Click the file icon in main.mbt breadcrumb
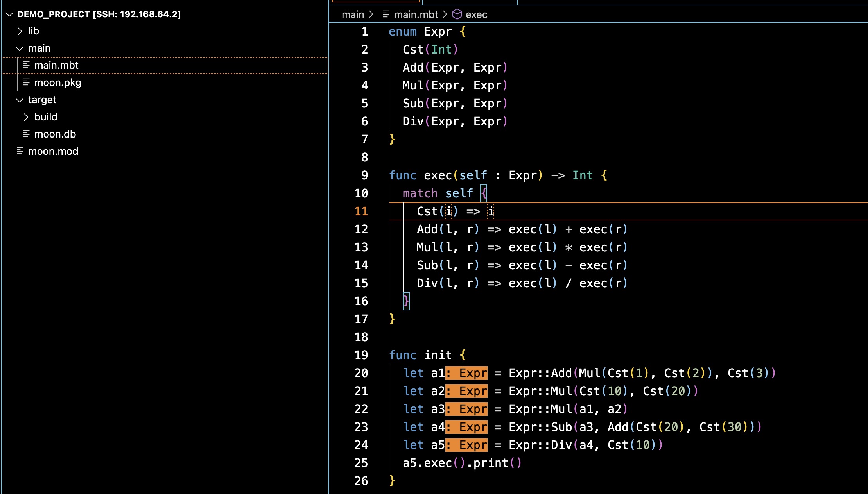868x494 pixels. (x=386, y=14)
